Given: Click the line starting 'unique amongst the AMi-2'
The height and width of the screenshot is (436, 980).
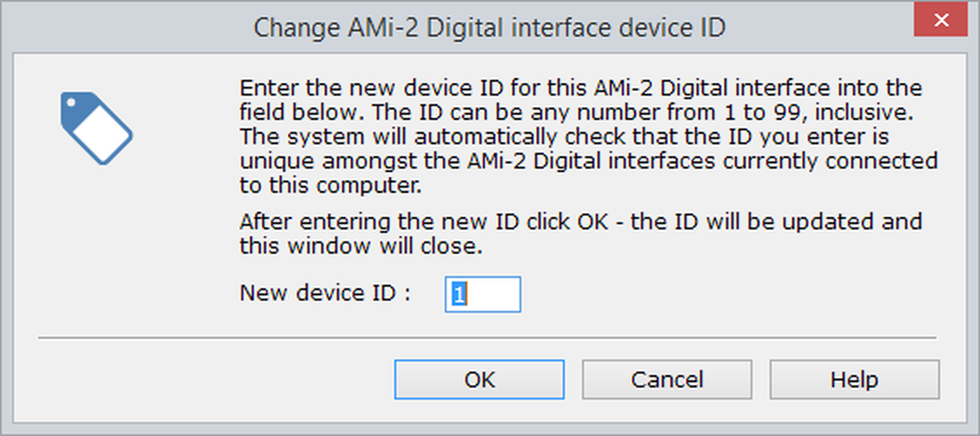Looking at the screenshot, I should coord(588,162).
